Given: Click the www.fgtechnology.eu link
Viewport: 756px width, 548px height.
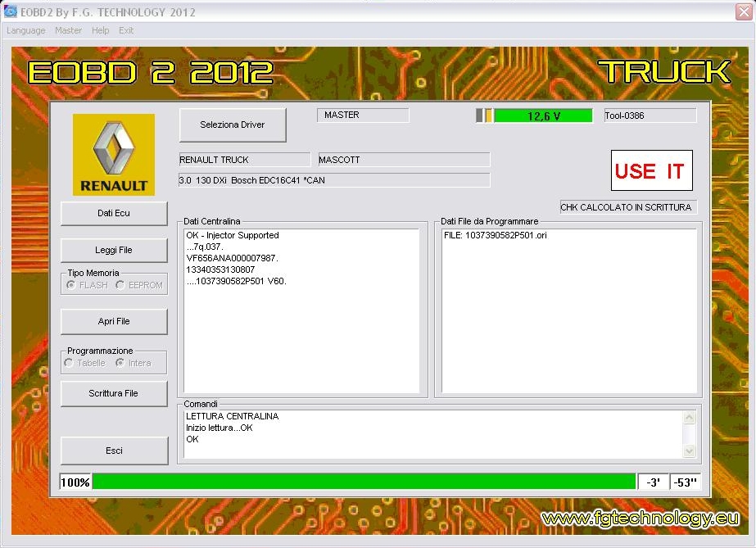Looking at the screenshot, I should pyautogui.click(x=641, y=519).
